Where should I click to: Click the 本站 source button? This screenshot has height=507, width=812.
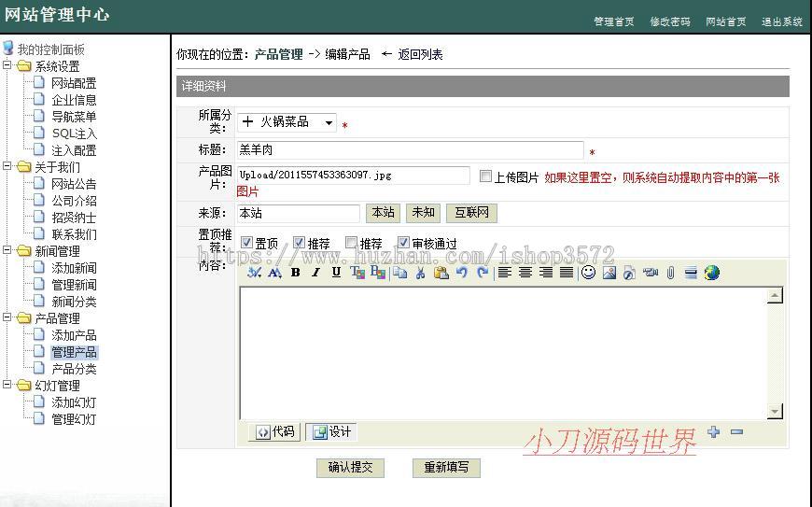click(x=384, y=213)
